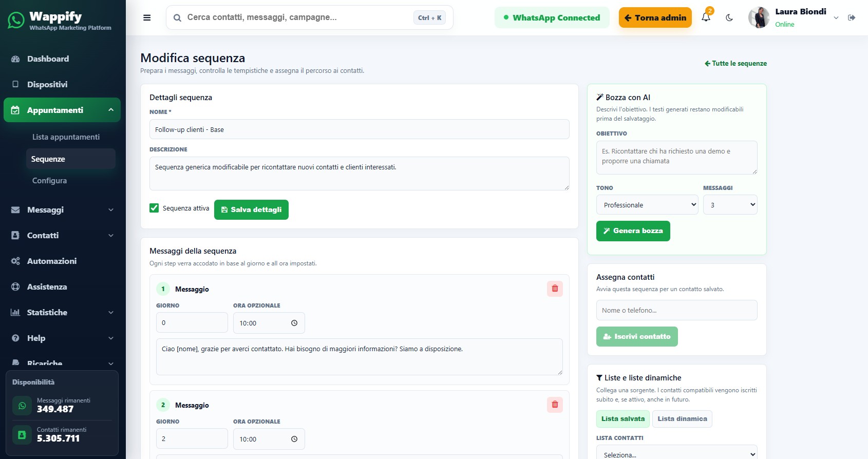
Task: Click the Messaggi envelope icon
Action: (15, 209)
